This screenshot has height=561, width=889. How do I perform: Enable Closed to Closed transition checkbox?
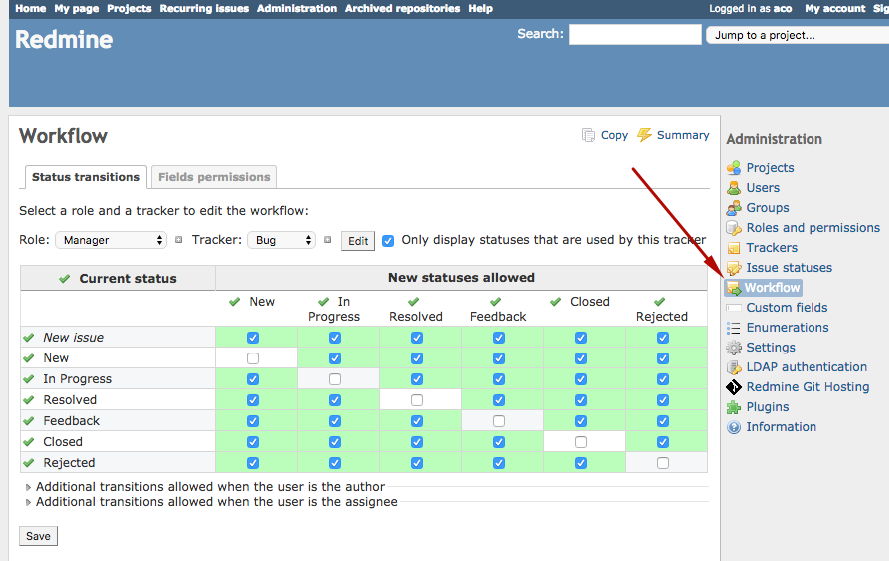click(581, 442)
